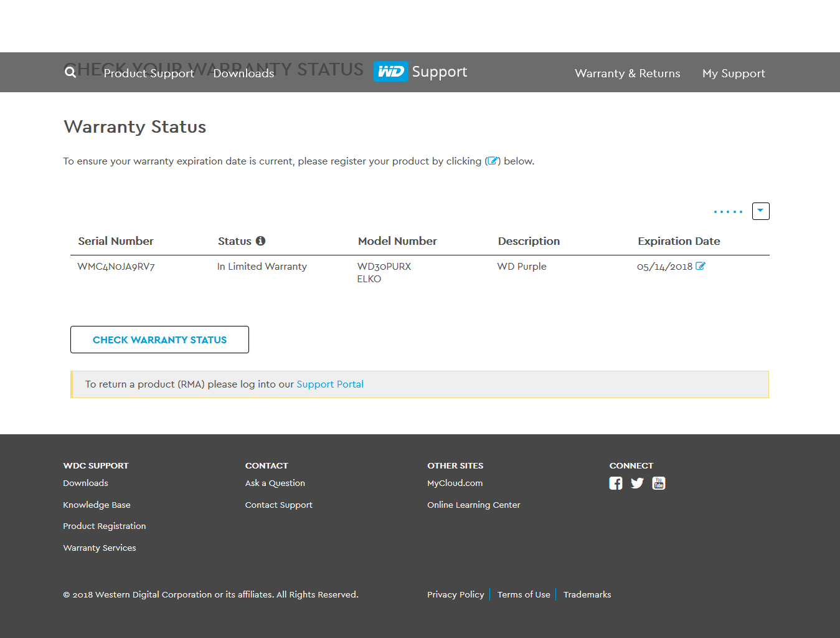Select WD Purple description cell

(x=522, y=267)
